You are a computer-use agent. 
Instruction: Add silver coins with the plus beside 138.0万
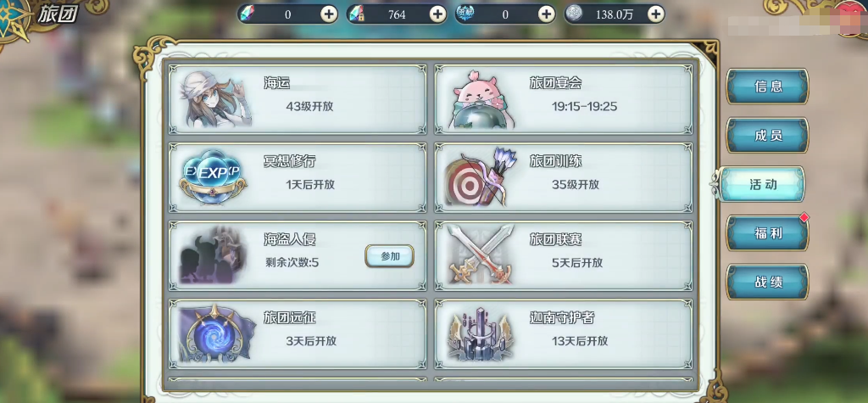[656, 14]
